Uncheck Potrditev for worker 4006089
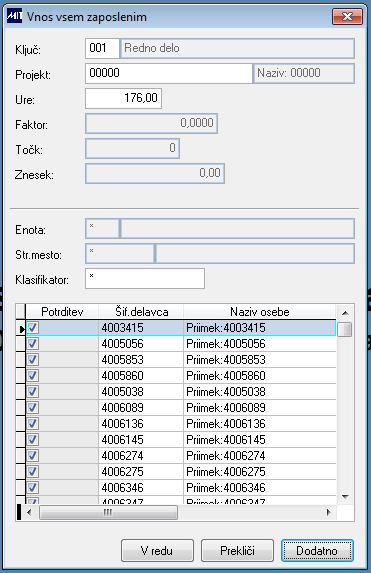This screenshot has width=371, height=573. (33, 407)
